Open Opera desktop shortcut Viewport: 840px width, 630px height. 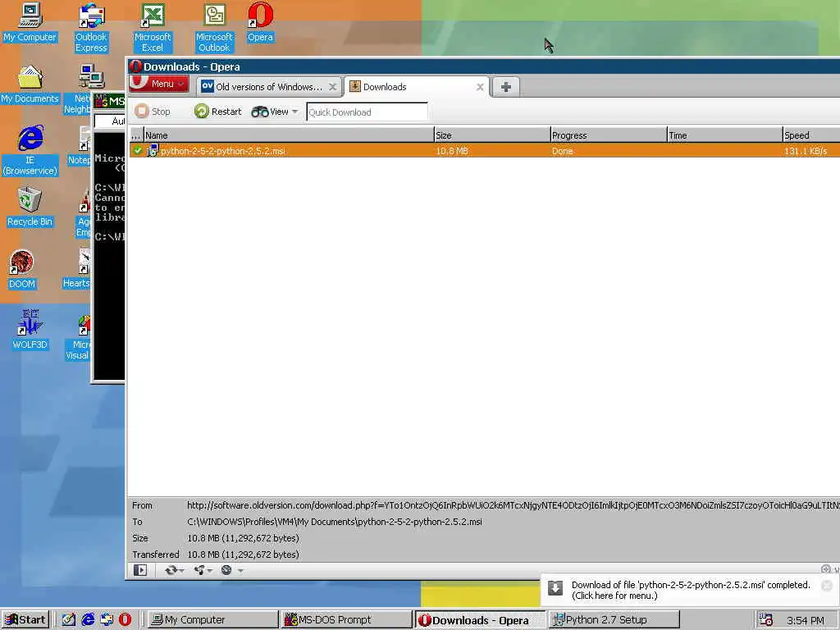[x=260, y=21]
